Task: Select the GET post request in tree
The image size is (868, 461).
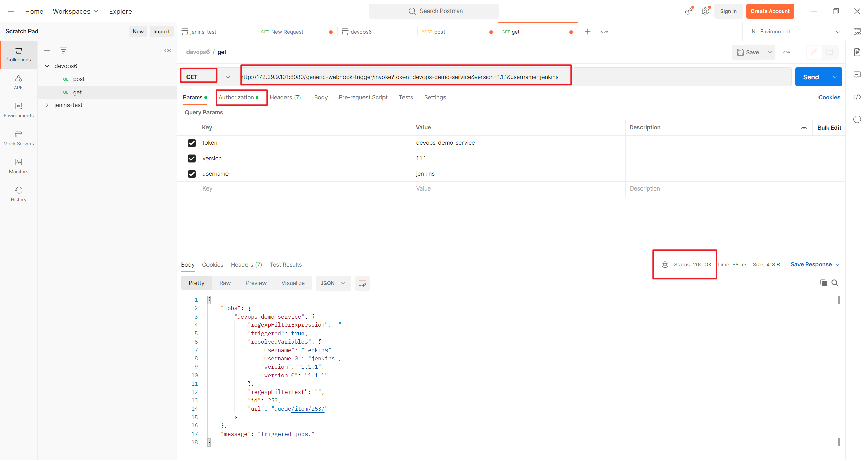Action: [107, 79]
